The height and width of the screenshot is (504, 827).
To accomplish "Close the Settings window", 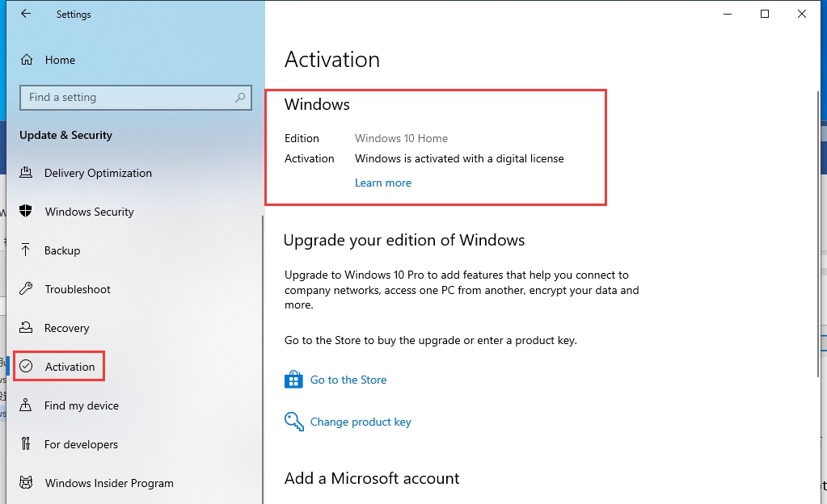I will [802, 15].
